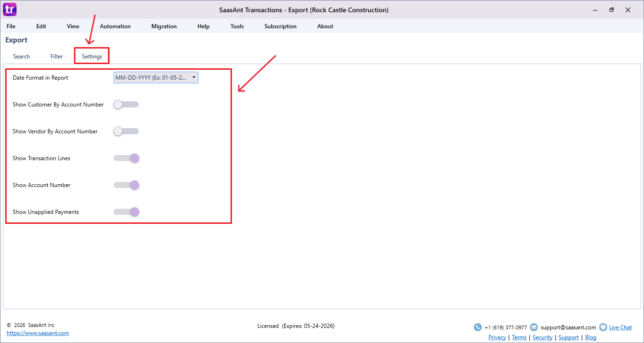Screen dimensions: 644x343
Task: Disable Show Transaction Lines
Action: [126, 158]
